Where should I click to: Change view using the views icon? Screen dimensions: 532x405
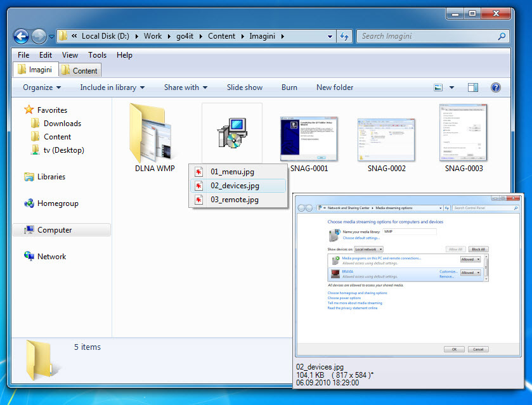point(438,87)
